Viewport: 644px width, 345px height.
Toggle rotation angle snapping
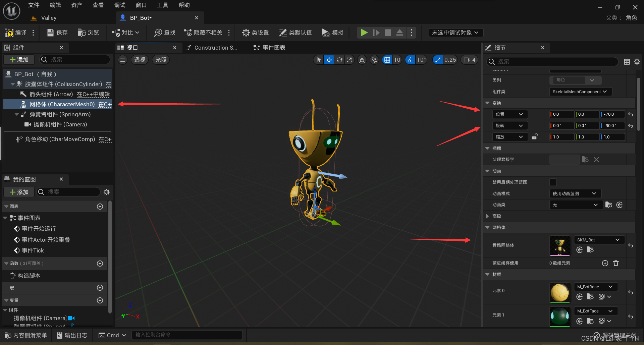(x=410, y=60)
